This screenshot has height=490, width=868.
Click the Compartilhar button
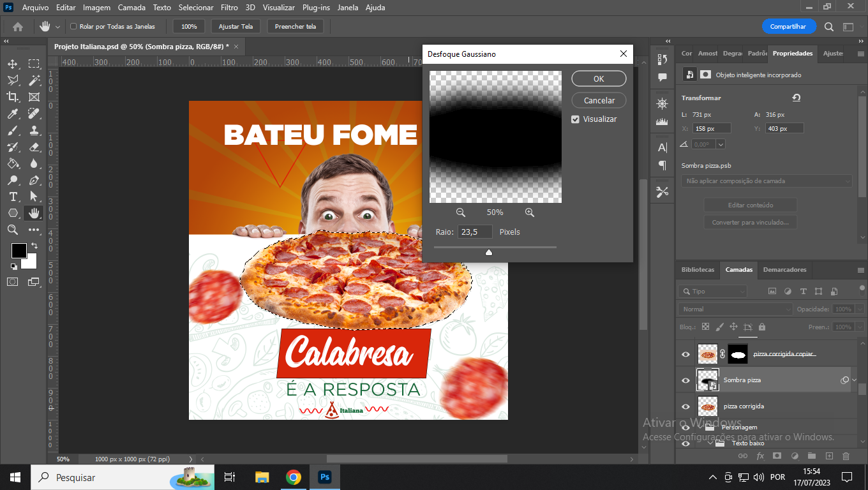click(788, 27)
